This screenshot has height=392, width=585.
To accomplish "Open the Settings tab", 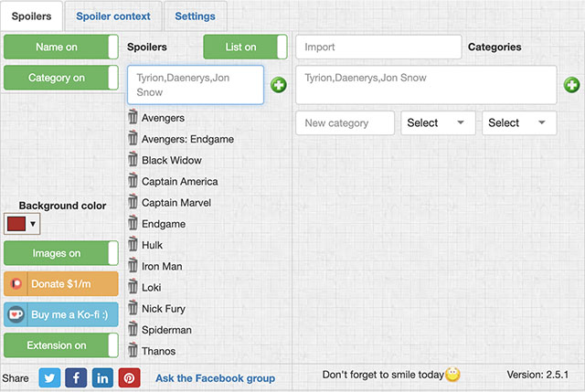I will (x=195, y=16).
